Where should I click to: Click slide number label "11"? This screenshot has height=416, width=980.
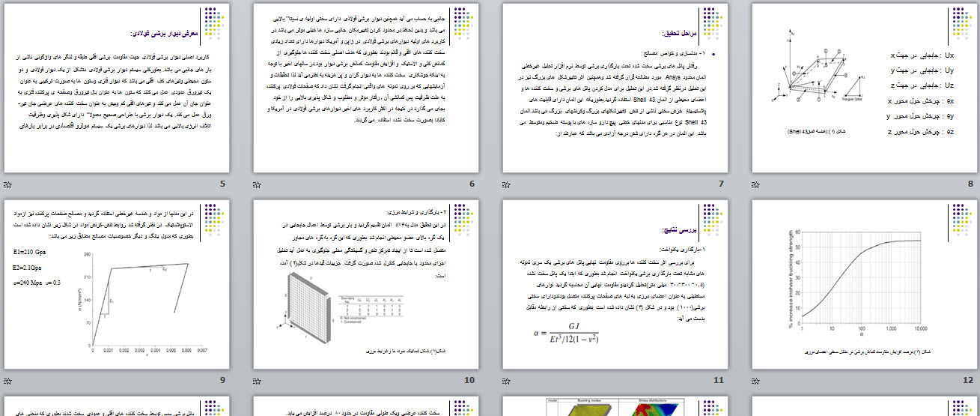719,380
